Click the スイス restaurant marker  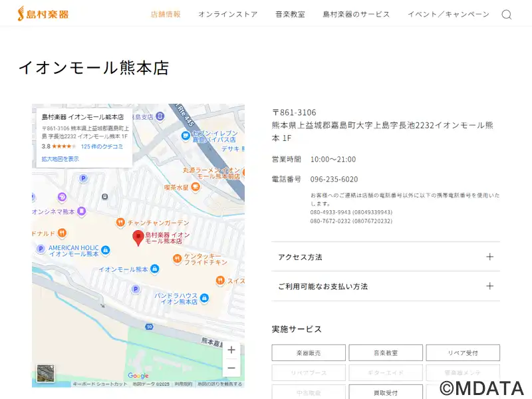220,281
